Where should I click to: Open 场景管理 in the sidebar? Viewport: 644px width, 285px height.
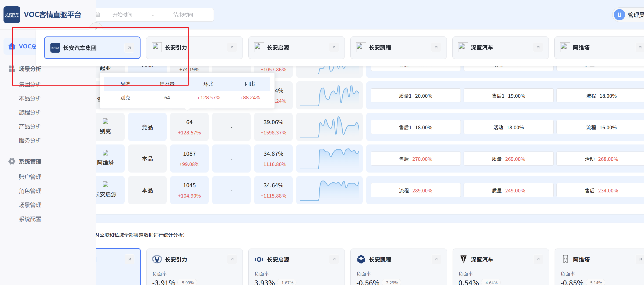coord(30,205)
